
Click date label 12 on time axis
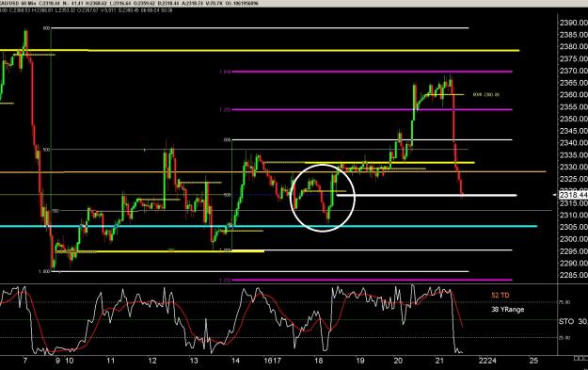pos(151,361)
